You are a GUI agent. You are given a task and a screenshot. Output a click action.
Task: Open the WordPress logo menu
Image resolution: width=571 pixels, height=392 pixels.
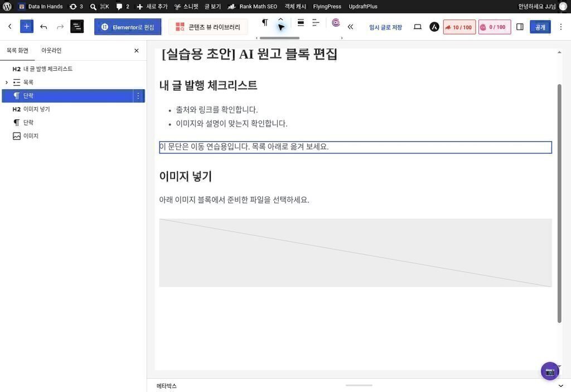[7, 7]
